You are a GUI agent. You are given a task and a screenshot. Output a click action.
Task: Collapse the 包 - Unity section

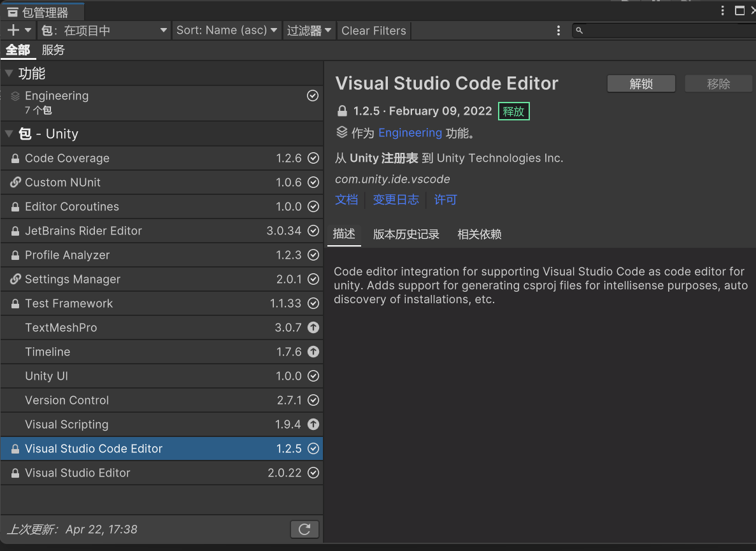click(x=9, y=134)
